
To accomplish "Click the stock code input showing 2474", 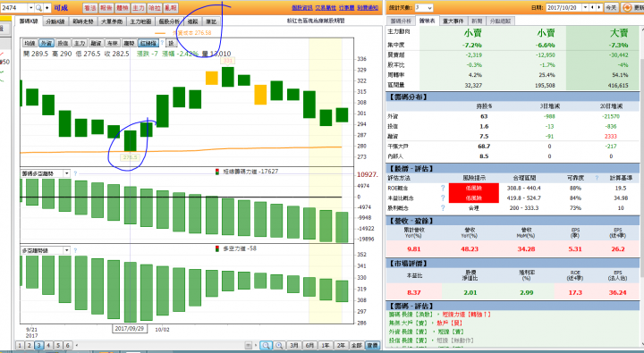I will 14,8.
